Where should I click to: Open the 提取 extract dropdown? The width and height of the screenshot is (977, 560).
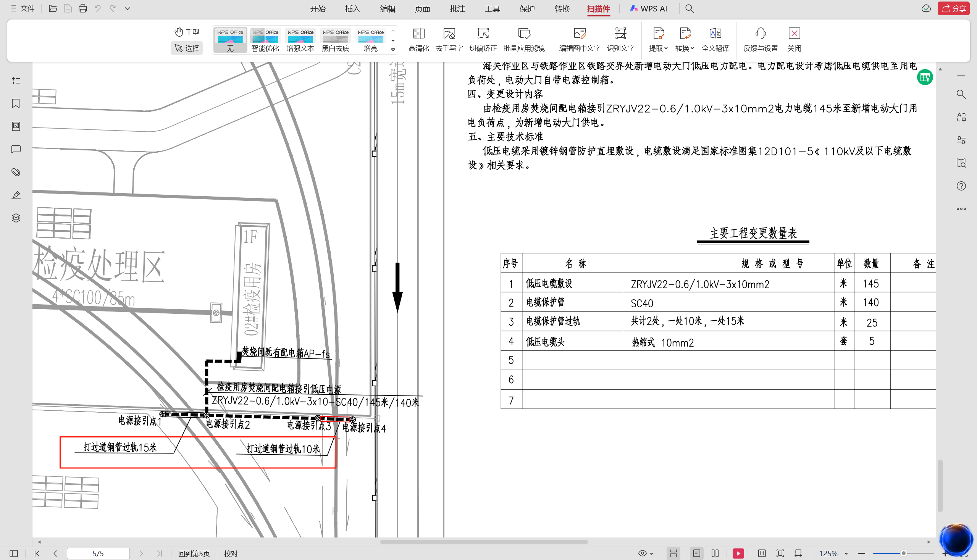(658, 40)
